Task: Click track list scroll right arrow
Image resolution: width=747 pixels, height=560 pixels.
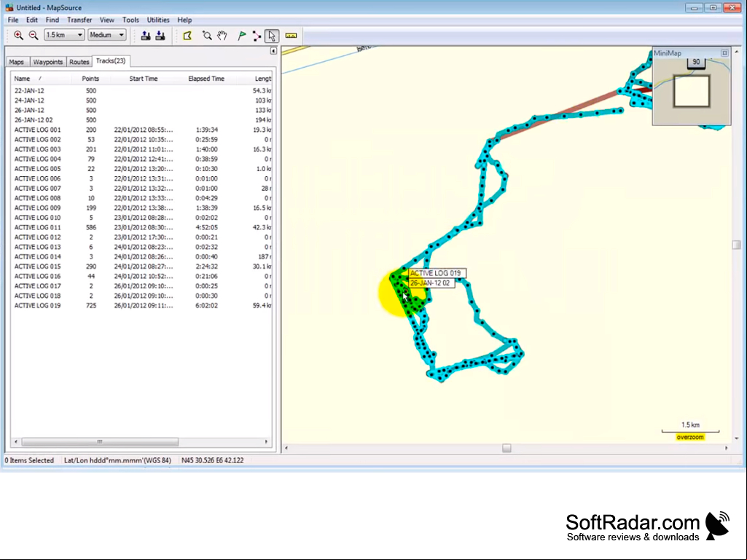Action: [x=266, y=442]
